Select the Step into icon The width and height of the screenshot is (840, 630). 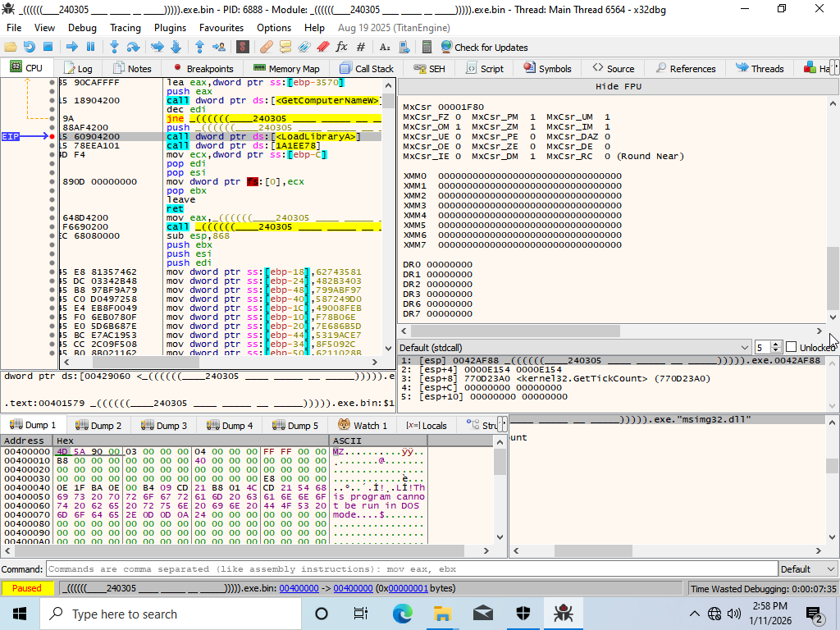click(x=114, y=47)
